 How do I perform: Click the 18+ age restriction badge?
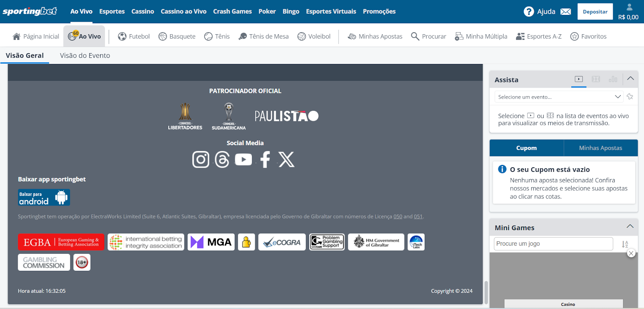pos(82,262)
